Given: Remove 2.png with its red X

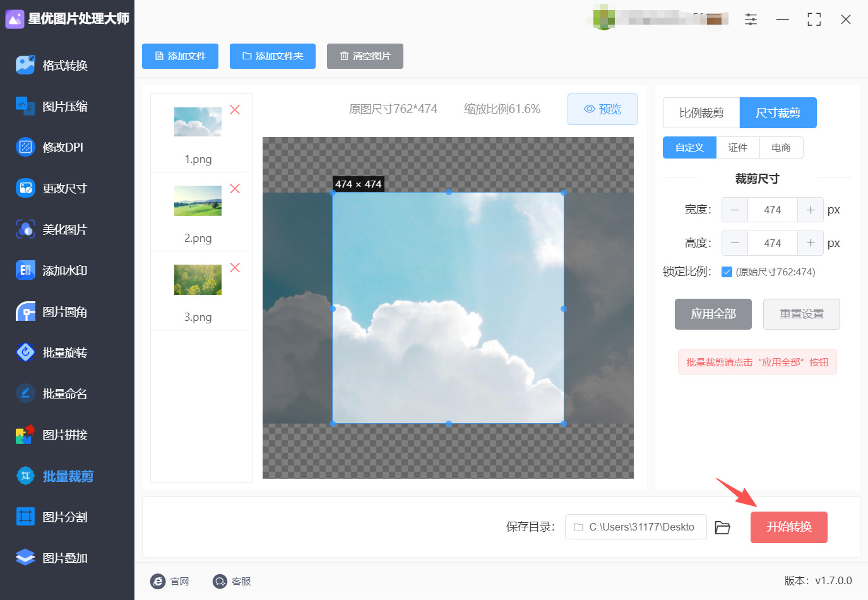Looking at the screenshot, I should 235,189.
